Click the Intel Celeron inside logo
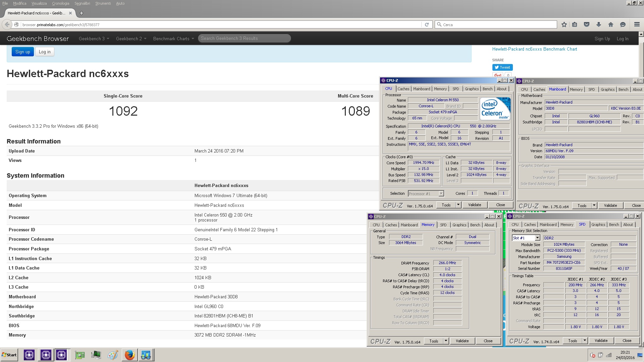The image size is (644, 362). [495, 108]
